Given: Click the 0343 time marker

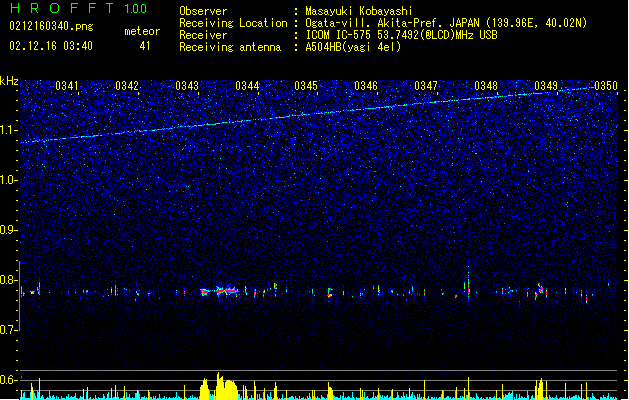Looking at the screenshot, I should tap(187, 86).
